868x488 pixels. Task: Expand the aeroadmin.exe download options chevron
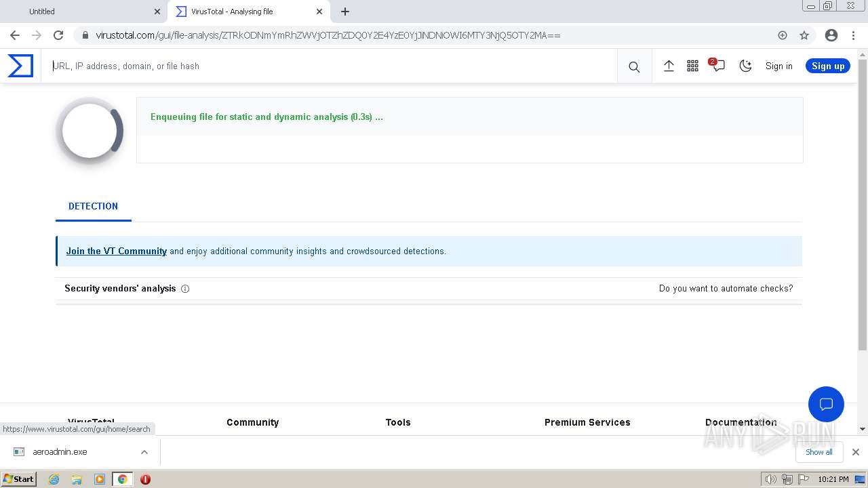pos(144,452)
